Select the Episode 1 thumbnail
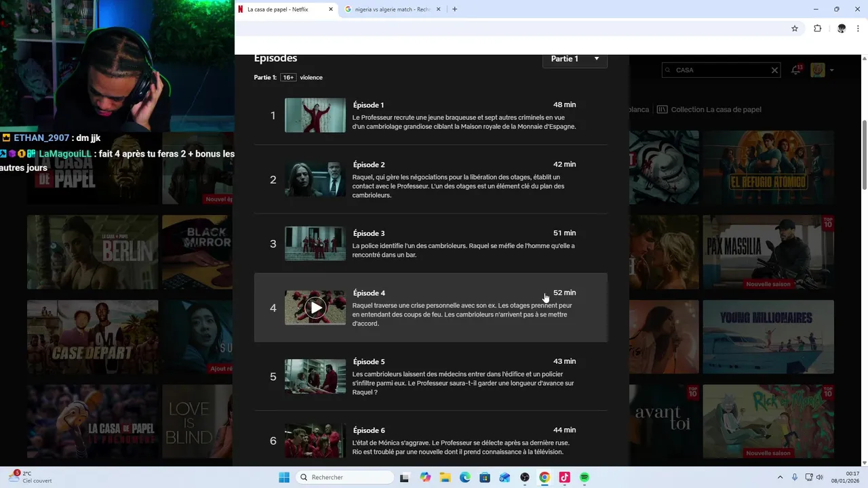Screen dimensions: 868x488 coord(315,115)
